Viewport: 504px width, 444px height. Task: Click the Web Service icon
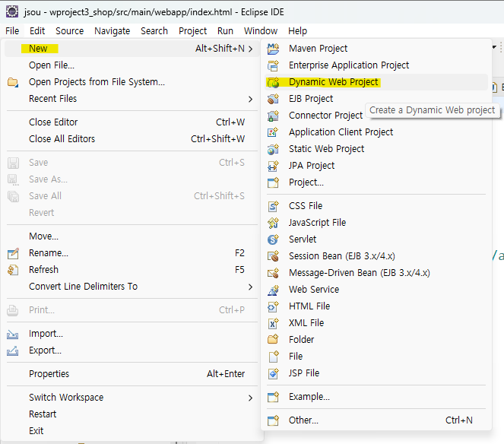(273, 290)
